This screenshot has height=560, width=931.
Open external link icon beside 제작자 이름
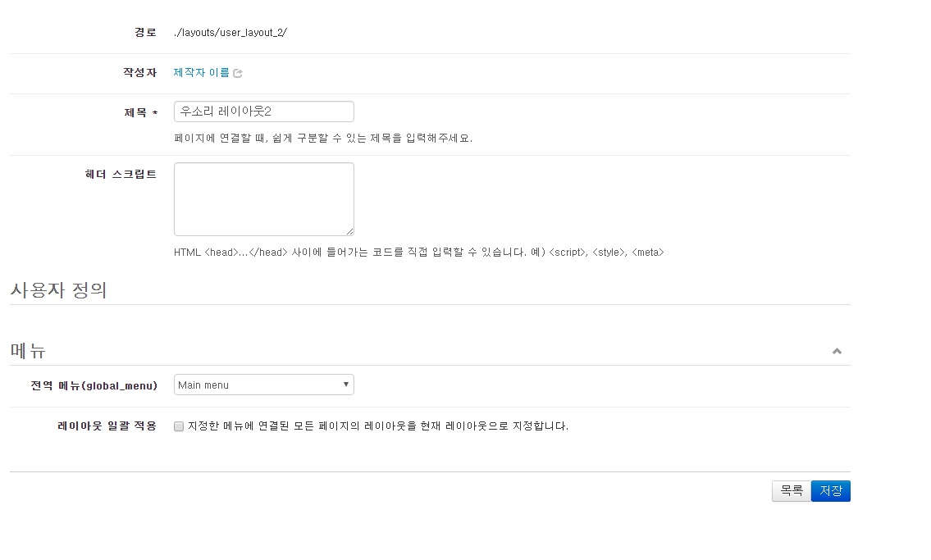click(238, 73)
